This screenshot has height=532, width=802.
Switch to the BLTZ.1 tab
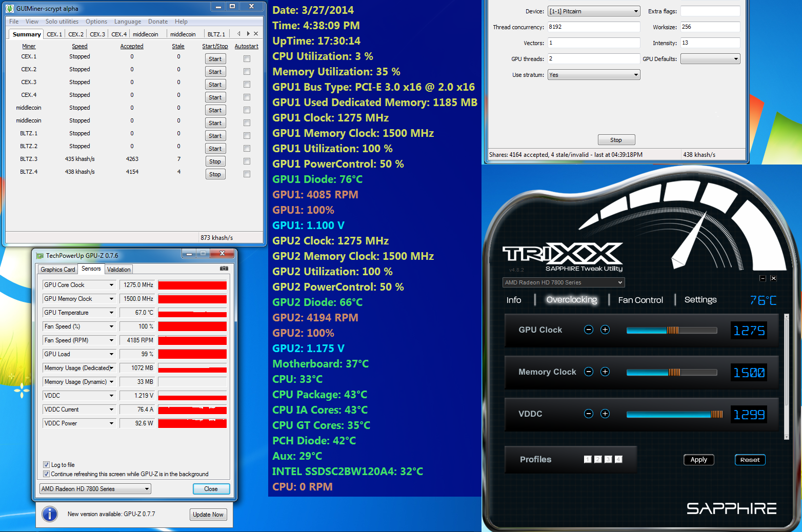click(216, 34)
